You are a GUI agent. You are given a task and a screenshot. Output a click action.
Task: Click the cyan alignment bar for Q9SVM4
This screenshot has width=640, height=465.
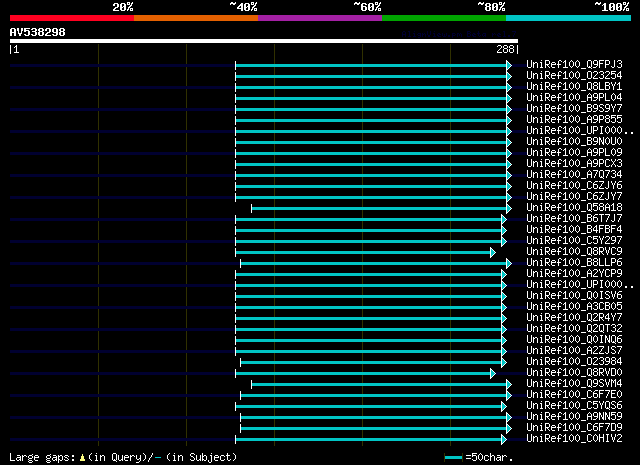pyautogui.click(x=379, y=385)
